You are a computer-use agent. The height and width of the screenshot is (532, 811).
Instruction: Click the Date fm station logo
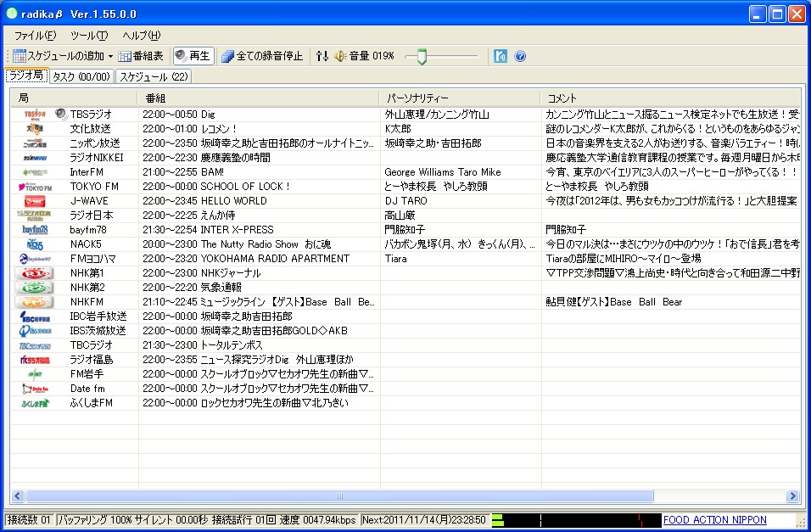35,389
